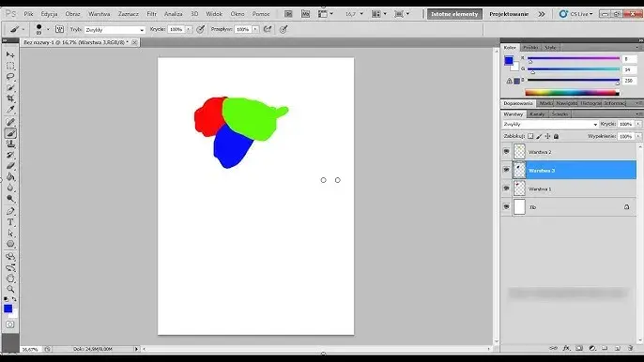The width and height of the screenshot is (644, 362).
Task: Open the Wypełnienie fill arrow
Action: point(638,136)
